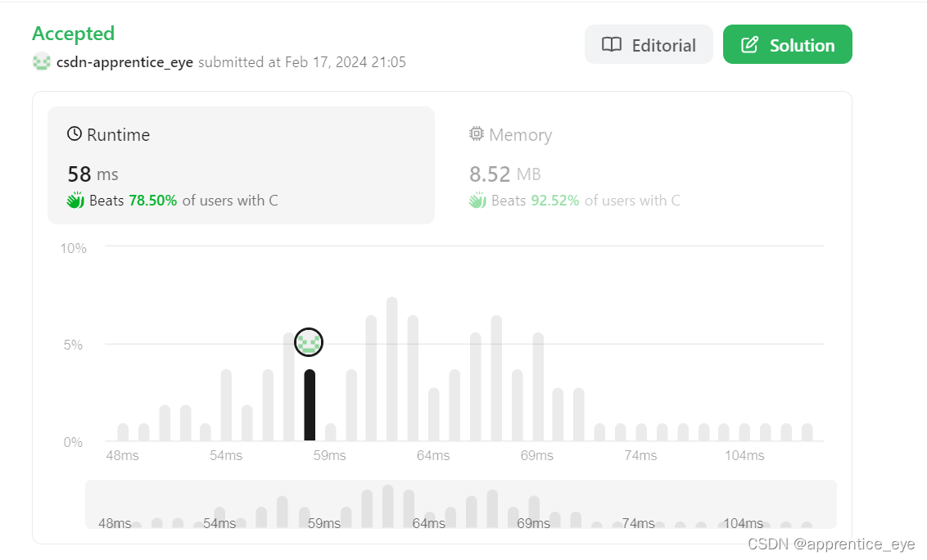Switch to the Memory tab card

tap(643, 165)
